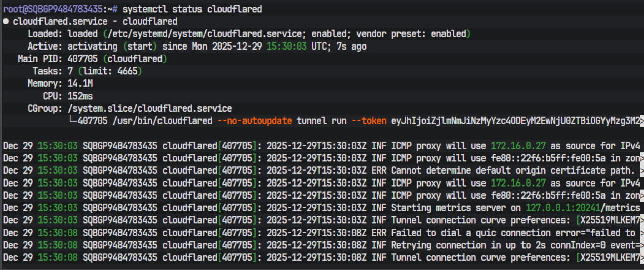
Task: Click the 'Loaded:' field label
Action: coord(45,34)
